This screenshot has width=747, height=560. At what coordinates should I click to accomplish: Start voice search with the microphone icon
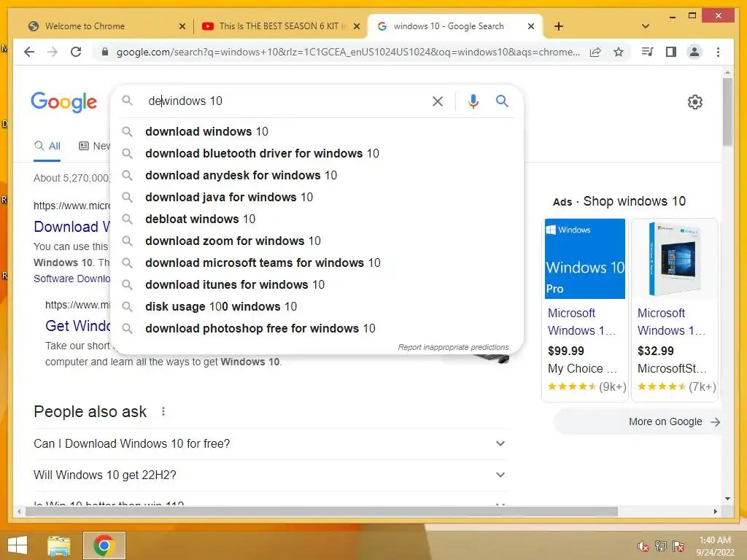click(473, 101)
